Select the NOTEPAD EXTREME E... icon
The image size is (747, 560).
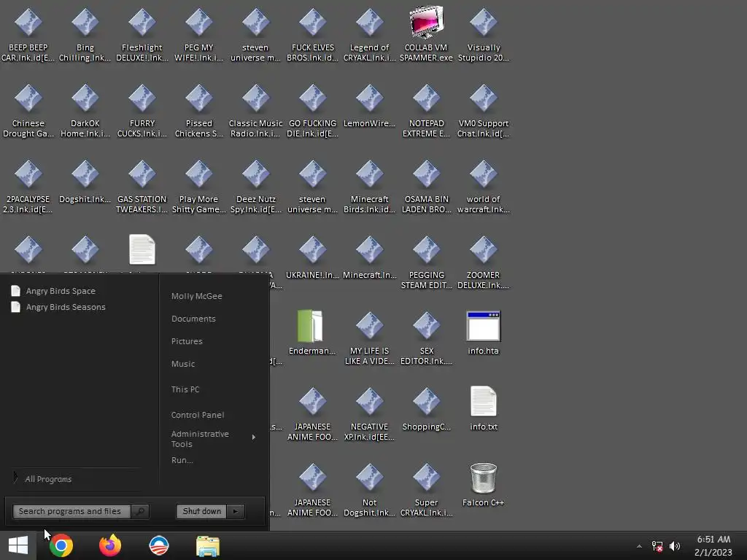click(x=426, y=111)
